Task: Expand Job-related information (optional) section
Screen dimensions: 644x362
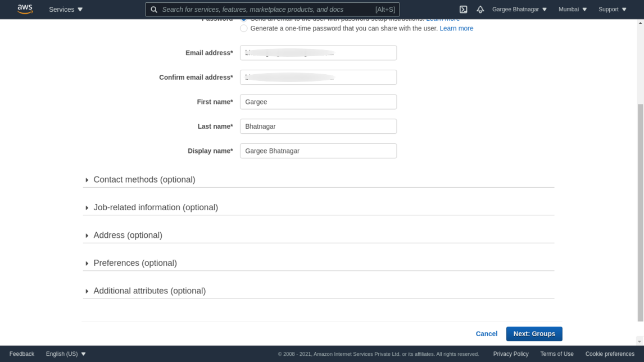Action: [155, 207]
